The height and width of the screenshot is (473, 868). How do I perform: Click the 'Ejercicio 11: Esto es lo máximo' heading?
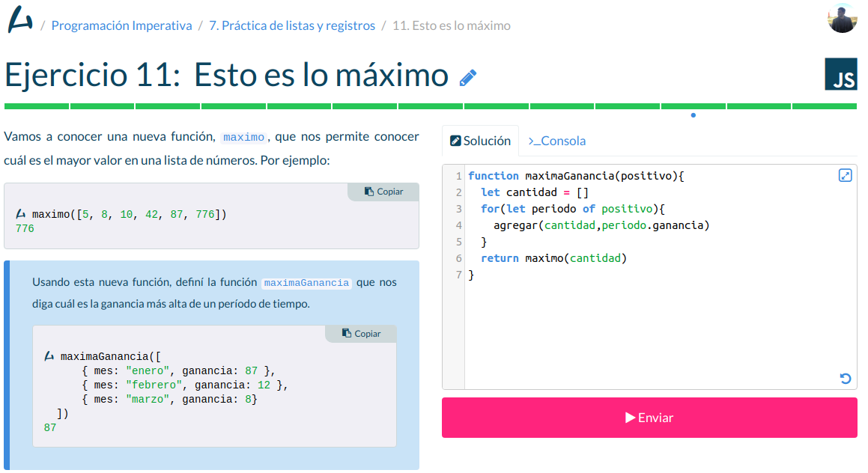coord(226,75)
